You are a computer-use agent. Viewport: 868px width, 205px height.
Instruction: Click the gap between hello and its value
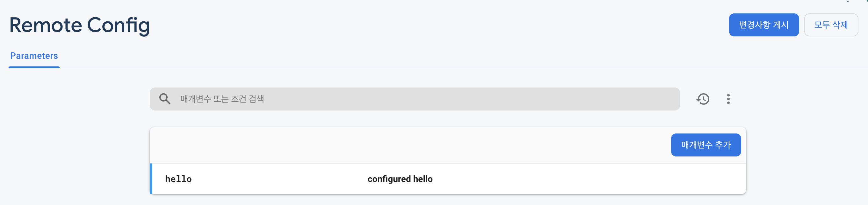click(280, 179)
